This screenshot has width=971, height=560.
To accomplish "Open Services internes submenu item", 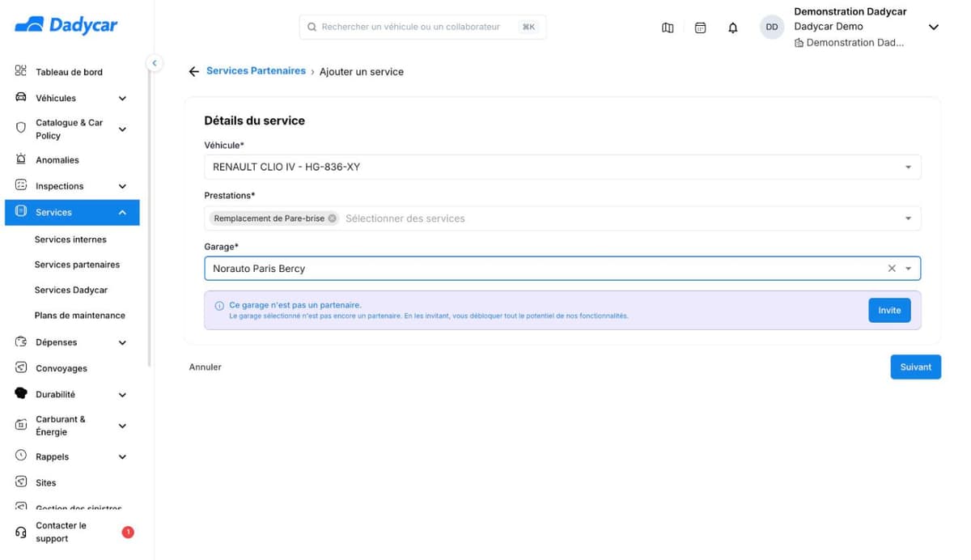I will (70, 240).
